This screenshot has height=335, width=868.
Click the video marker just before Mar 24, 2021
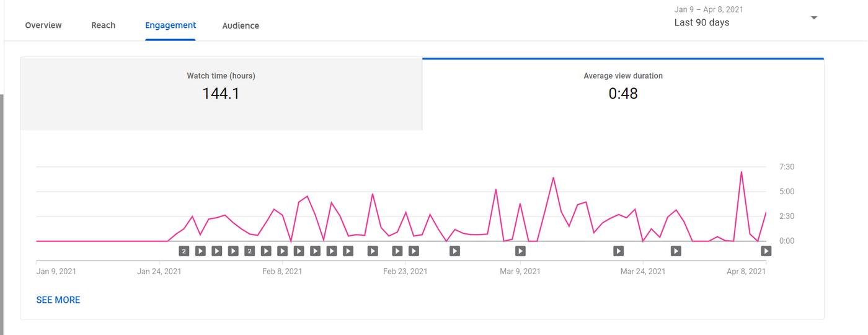(x=618, y=251)
